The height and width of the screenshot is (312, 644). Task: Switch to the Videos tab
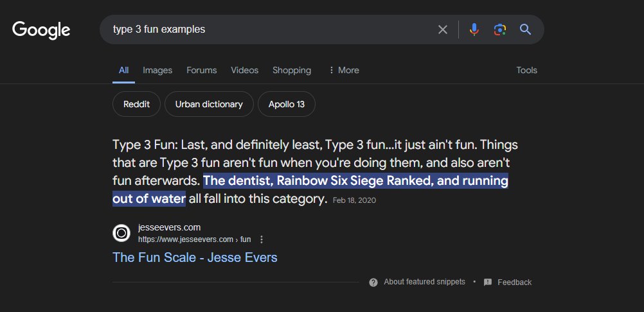tap(244, 70)
